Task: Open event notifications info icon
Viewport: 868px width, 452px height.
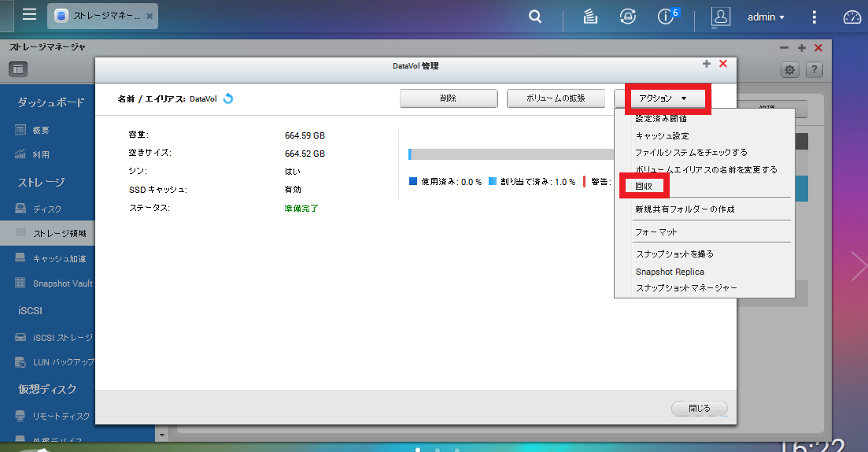Action: (x=667, y=16)
